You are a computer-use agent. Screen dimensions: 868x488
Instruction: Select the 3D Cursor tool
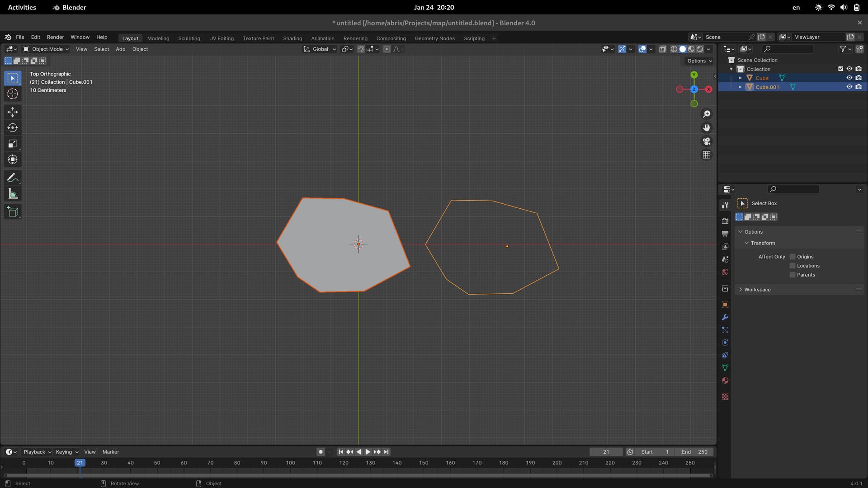pos(13,94)
